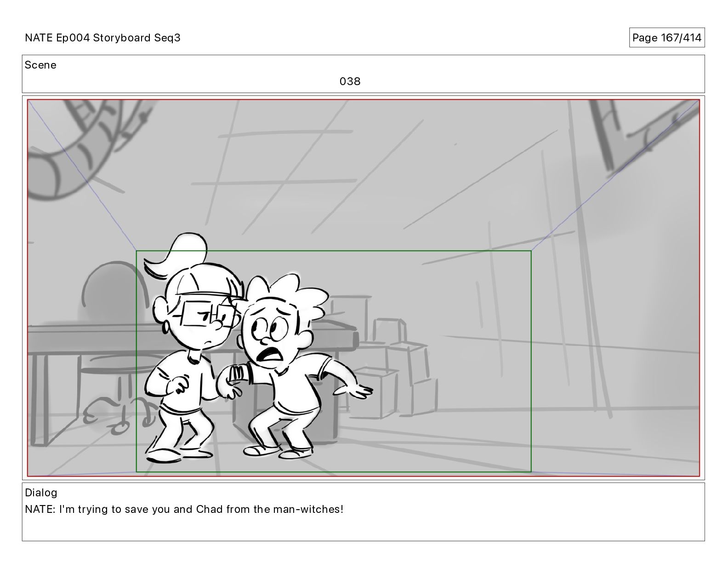The width and height of the screenshot is (728, 563).
Task: Click the title 'NATE Ep004 Storyboard Seq3'
Action: 102,38
